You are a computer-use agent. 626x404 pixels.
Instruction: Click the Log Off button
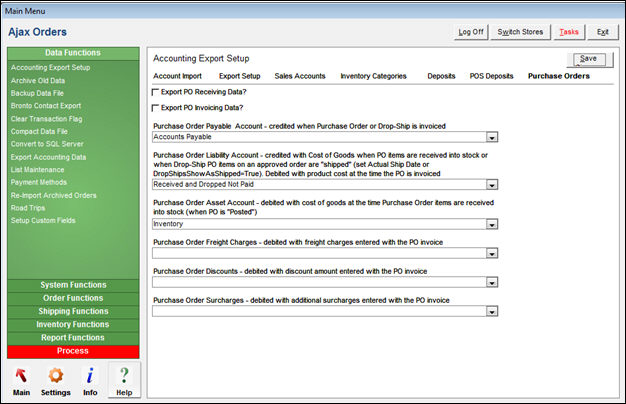[471, 32]
